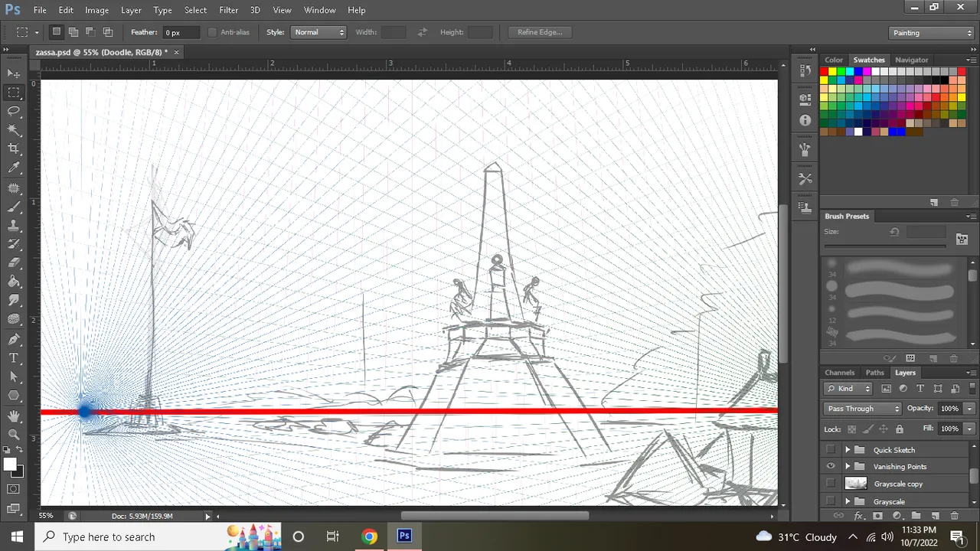Toggle lock all padlock icon
The image size is (980, 551).
click(x=900, y=429)
